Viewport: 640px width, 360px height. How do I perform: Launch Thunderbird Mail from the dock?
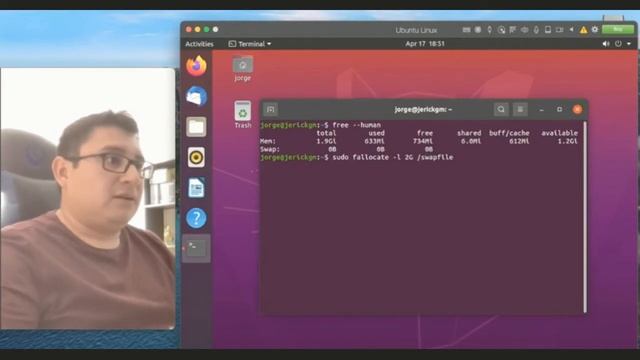[x=196, y=96]
